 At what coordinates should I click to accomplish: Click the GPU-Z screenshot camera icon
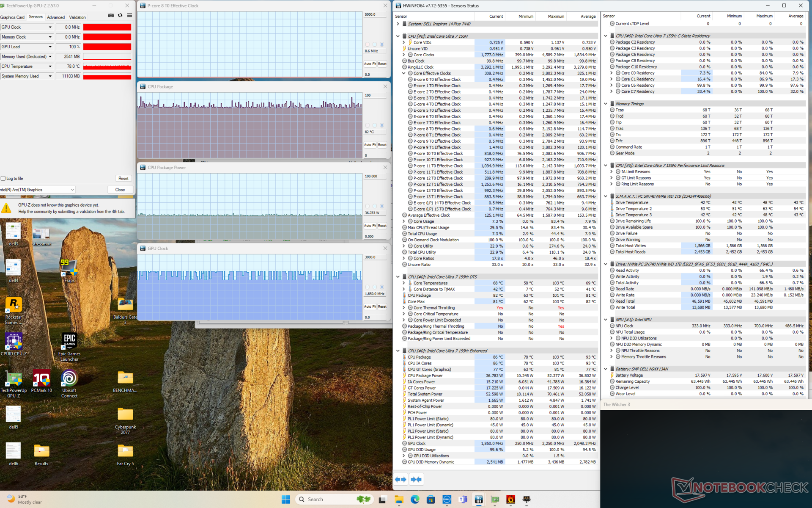111,16
